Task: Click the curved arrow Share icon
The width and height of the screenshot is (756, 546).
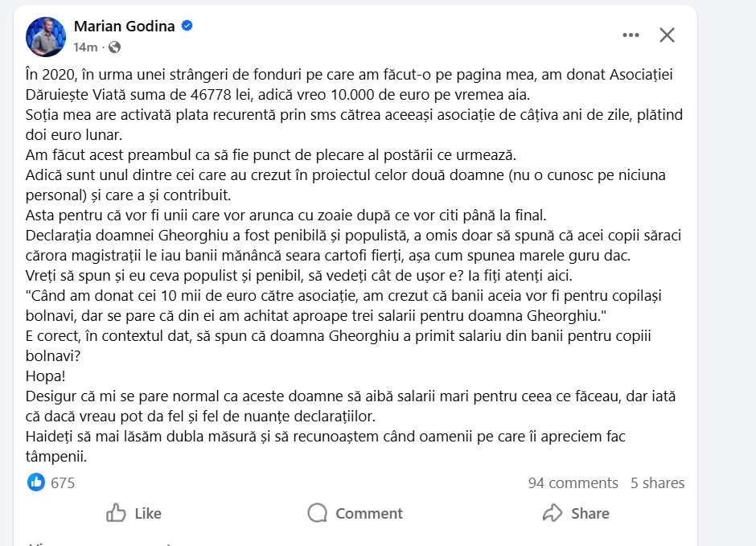Action: click(553, 513)
